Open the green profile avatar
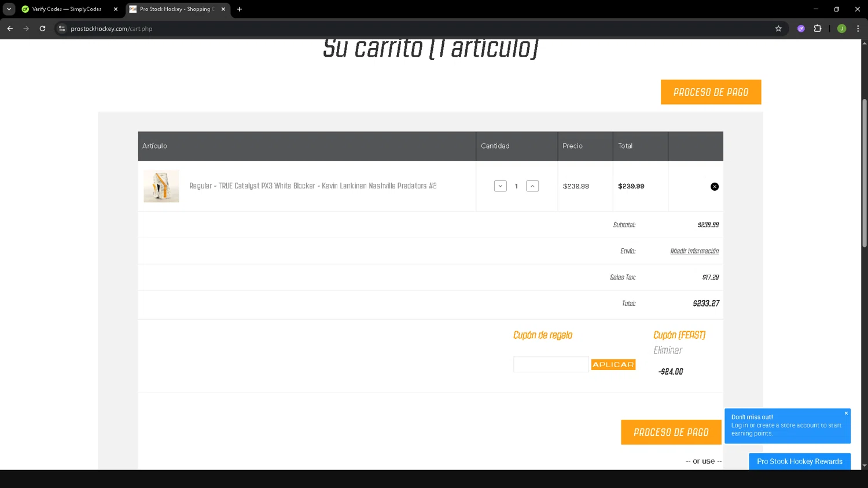868x488 pixels. coord(841,28)
